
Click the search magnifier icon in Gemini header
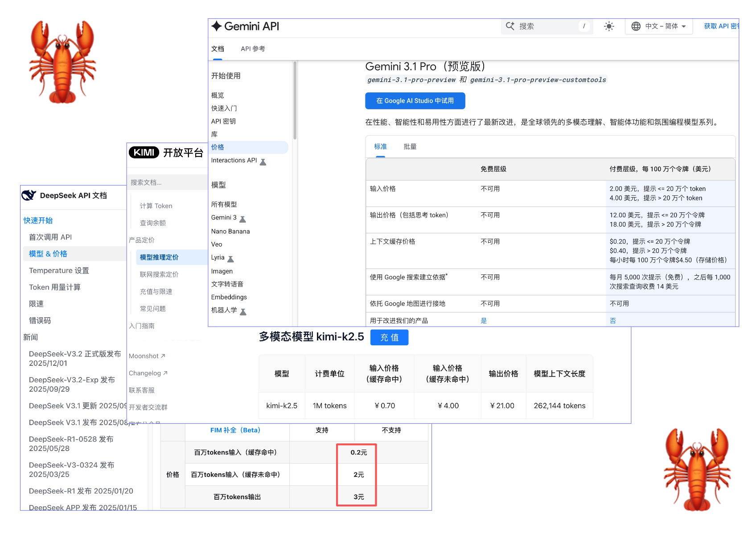point(510,26)
